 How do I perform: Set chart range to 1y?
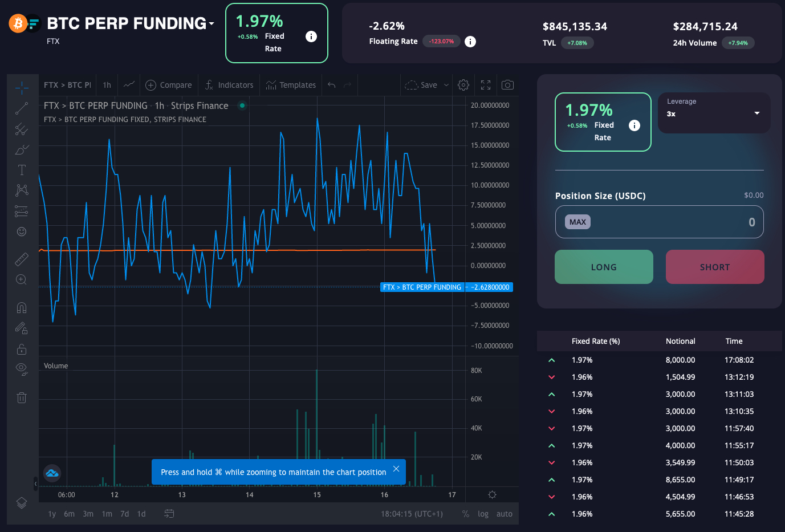52,514
